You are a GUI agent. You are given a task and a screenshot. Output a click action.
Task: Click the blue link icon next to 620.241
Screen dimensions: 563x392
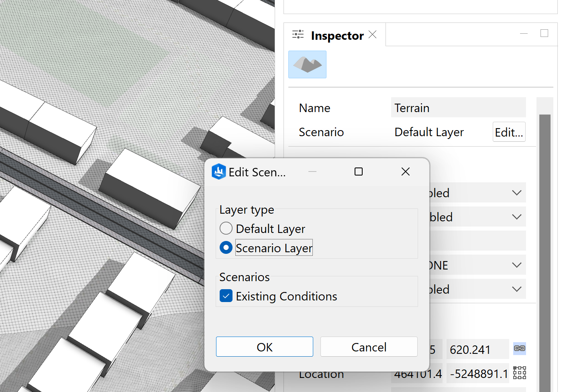tap(519, 349)
